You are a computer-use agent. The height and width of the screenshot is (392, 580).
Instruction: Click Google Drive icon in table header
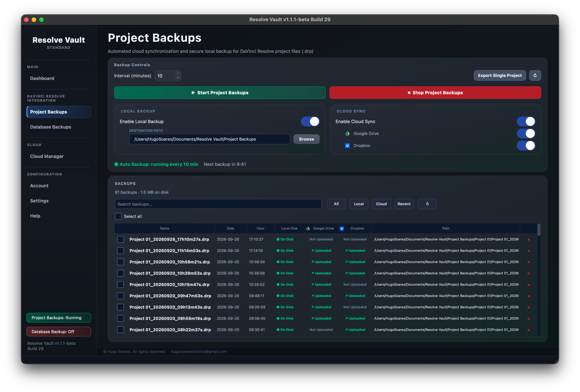[x=308, y=228]
